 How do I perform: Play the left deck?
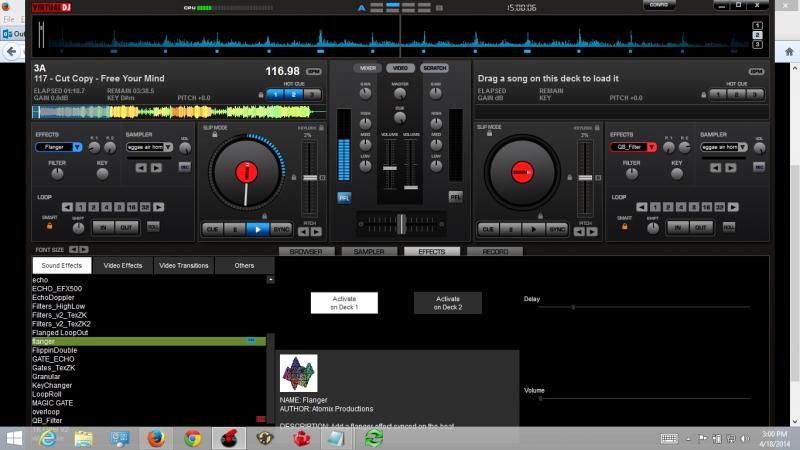258,230
